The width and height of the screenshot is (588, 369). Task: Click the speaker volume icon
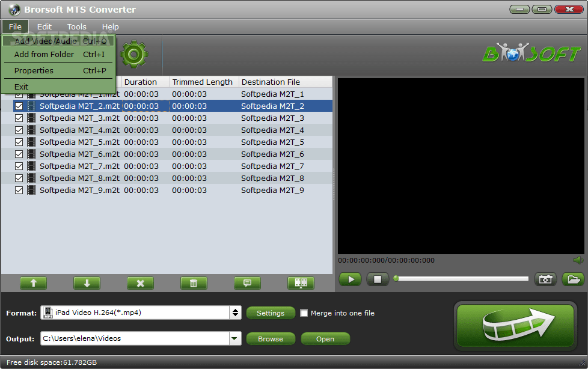tap(578, 260)
